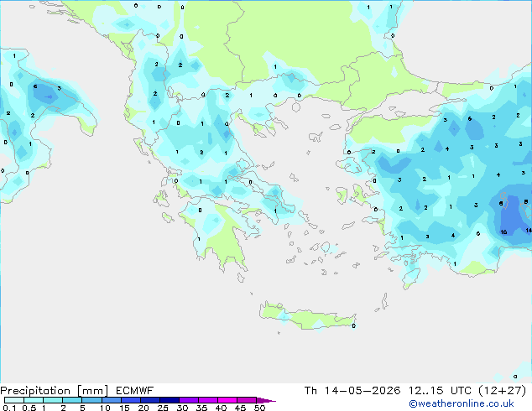Click the 0.5–1 mm legend color box
532x411 pixels.
(x=34, y=400)
